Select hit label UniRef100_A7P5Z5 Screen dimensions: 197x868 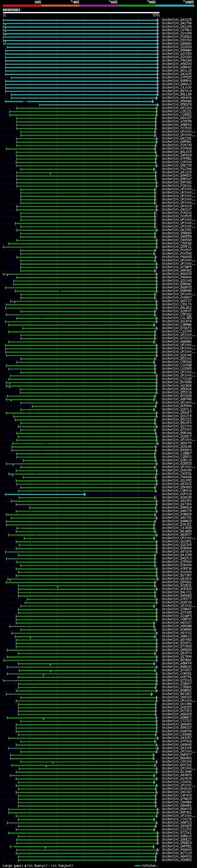point(177,78)
